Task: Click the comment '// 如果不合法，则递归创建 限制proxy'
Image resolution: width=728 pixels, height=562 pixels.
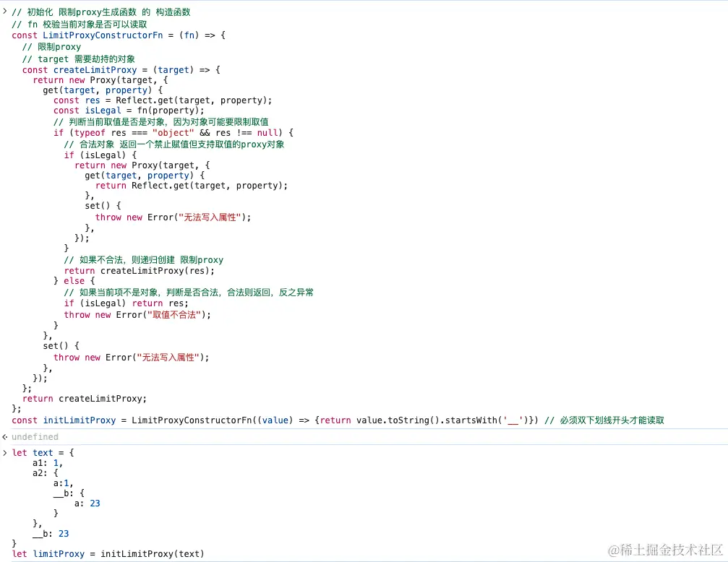Action: coord(143,260)
